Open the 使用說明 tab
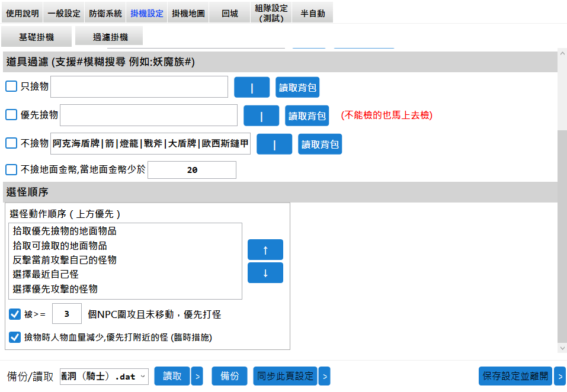Viewport: 567px width, 392px height. [x=22, y=14]
